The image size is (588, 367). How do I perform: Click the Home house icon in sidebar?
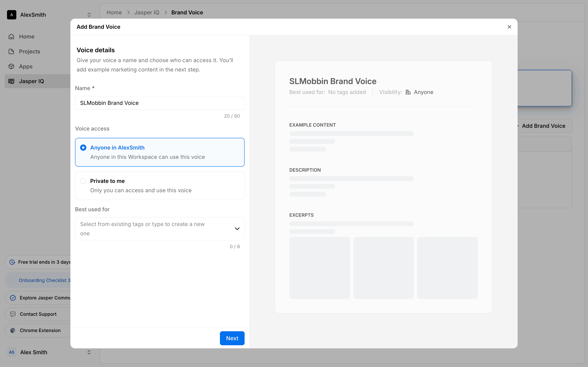coord(11,37)
